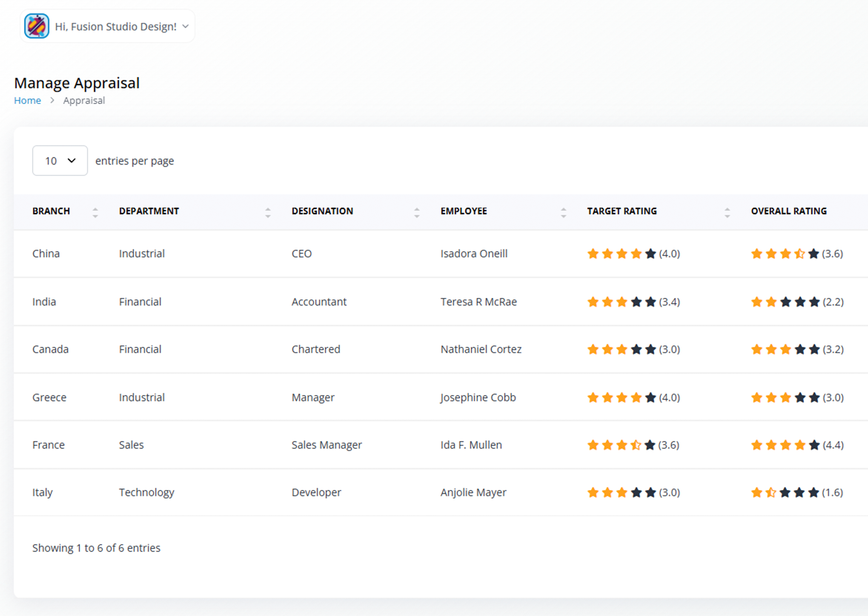Screen dimensions: 868x616
Task: Select employee Ida F. Mullen cell
Action: [471, 444]
